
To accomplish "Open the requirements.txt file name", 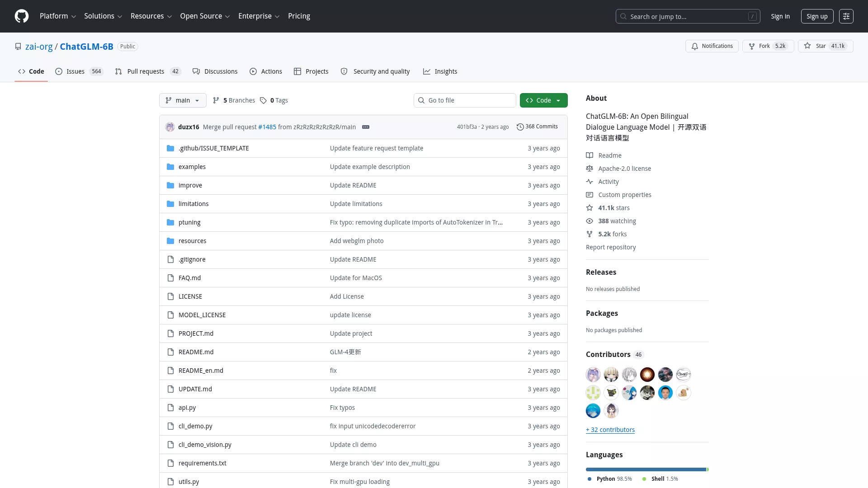I will click(202, 463).
